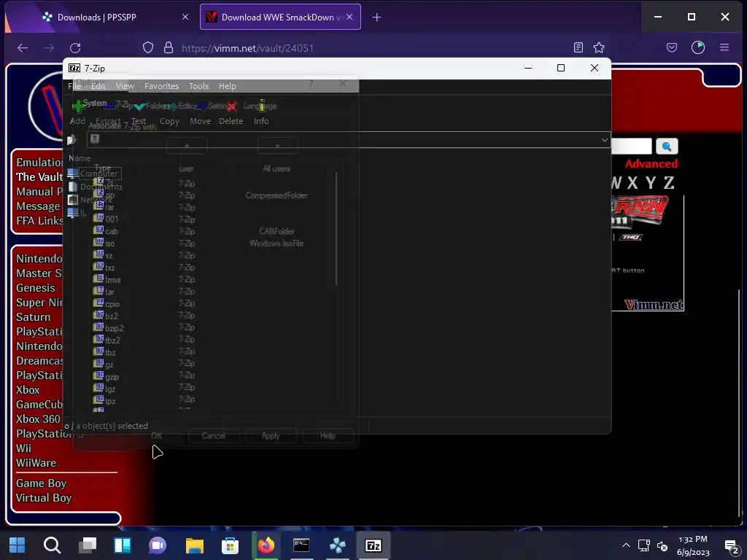This screenshot has height=560, width=747.
Task: Open the Tools menu in 7-Zip
Action: coord(198,86)
